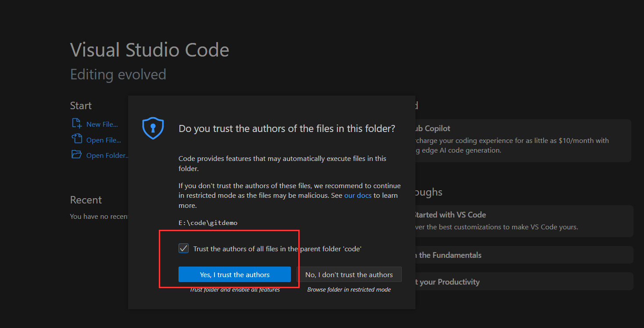Click the New File icon
This screenshot has width=644, height=328.
pyautogui.click(x=77, y=123)
